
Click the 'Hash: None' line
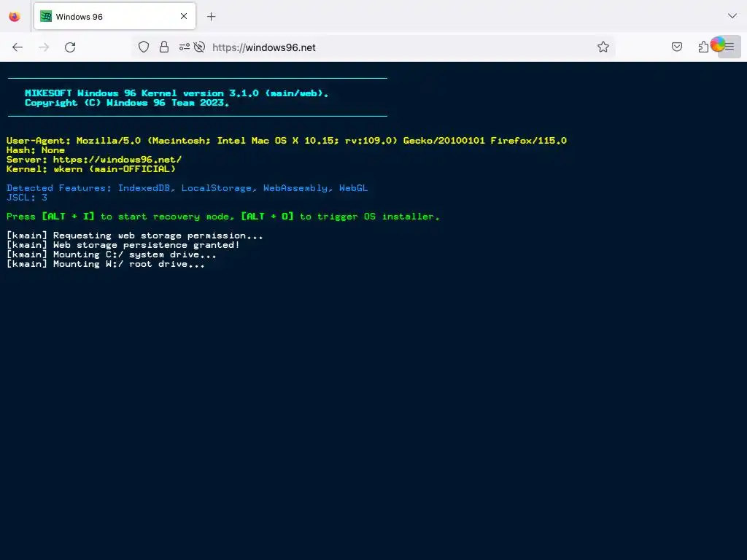(x=35, y=150)
